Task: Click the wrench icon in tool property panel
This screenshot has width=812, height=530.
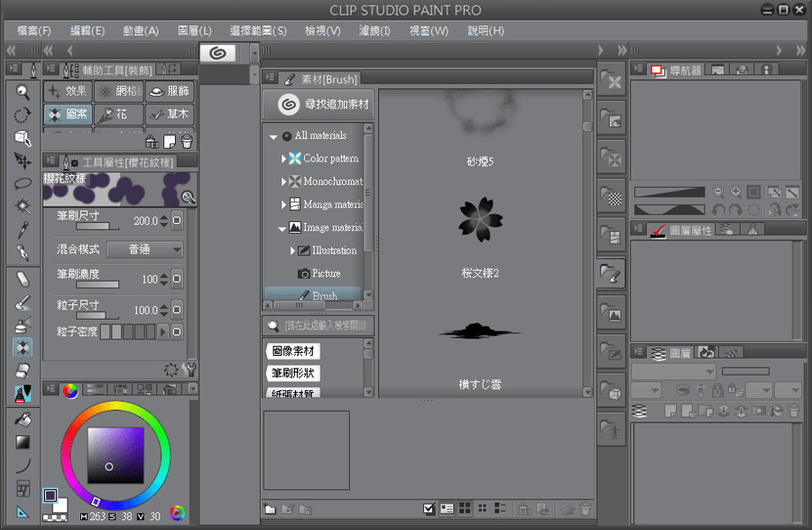Action: tap(189, 368)
